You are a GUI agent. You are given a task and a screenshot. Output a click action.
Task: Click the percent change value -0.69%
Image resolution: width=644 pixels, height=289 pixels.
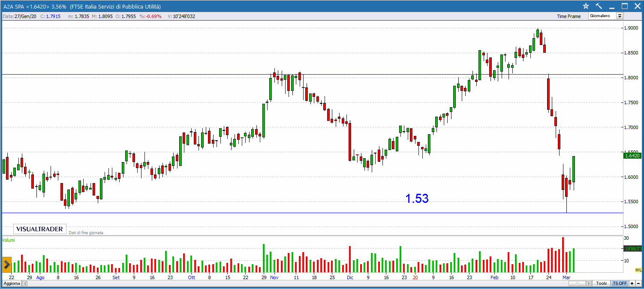[x=153, y=16]
